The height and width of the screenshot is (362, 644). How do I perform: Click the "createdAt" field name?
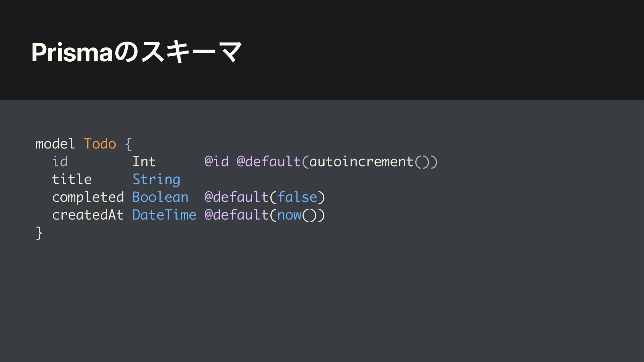pyautogui.click(x=88, y=215)
